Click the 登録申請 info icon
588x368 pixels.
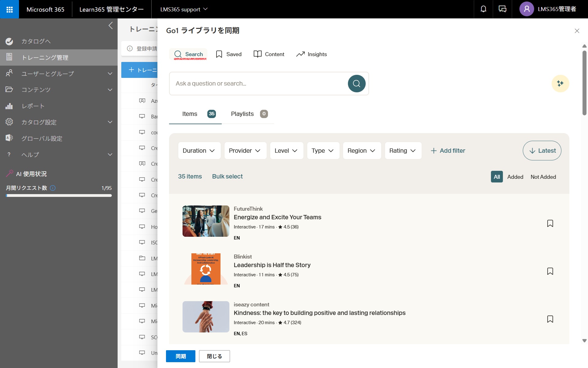pos(130,48)
